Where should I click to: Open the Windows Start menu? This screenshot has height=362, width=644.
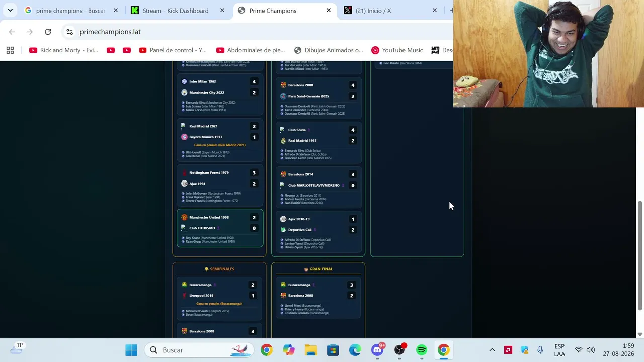click(131, 350)
